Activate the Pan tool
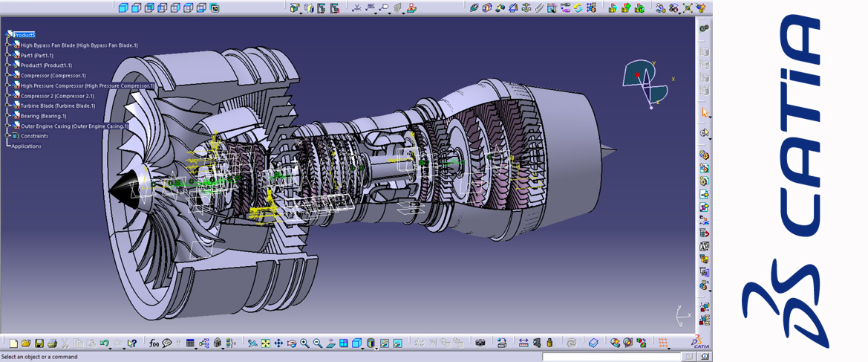 [278, 343]
